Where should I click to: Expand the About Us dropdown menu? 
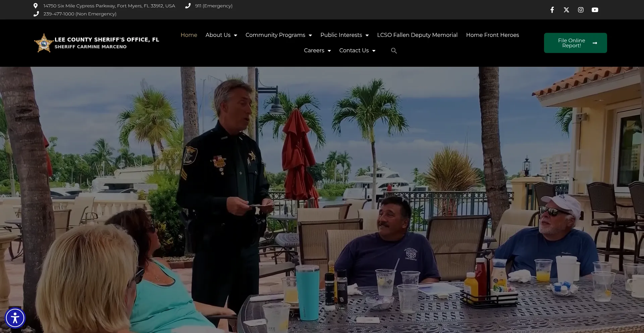click(x=221, y=35)
